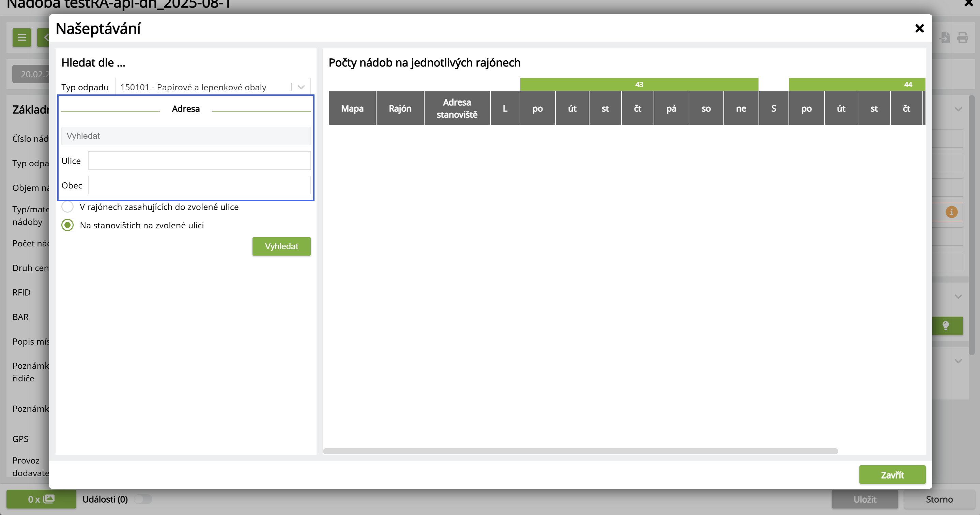
Task: Collapse the Základní section chevron
Action: [958, 109]
